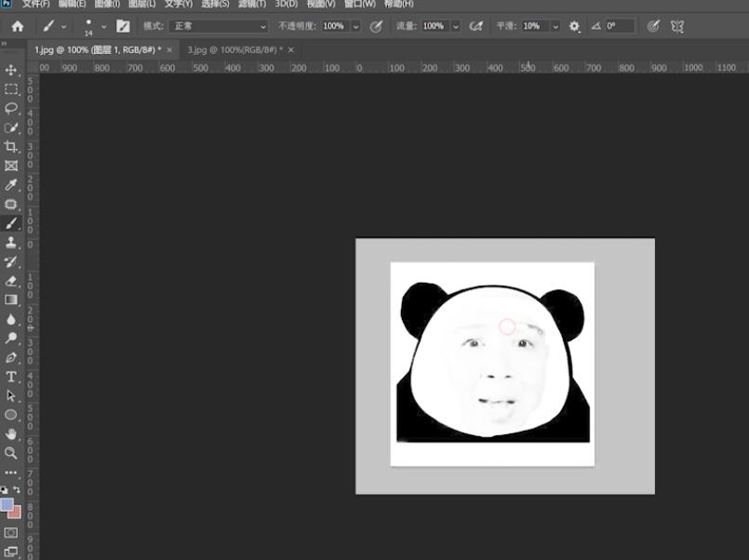Screen dimensions: 749x560
Task: Open the Help menu
Action: (399, 4)
